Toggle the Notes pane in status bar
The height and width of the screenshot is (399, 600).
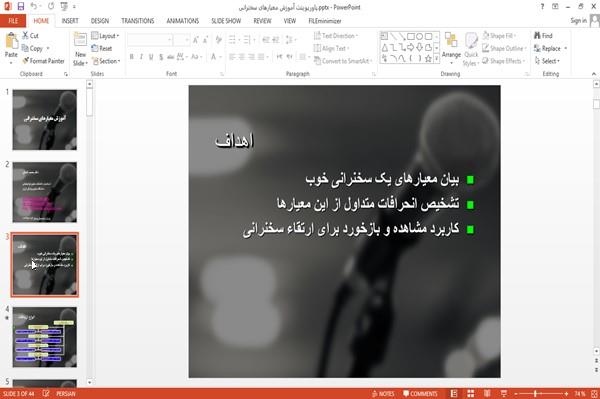tap(383, 394)
